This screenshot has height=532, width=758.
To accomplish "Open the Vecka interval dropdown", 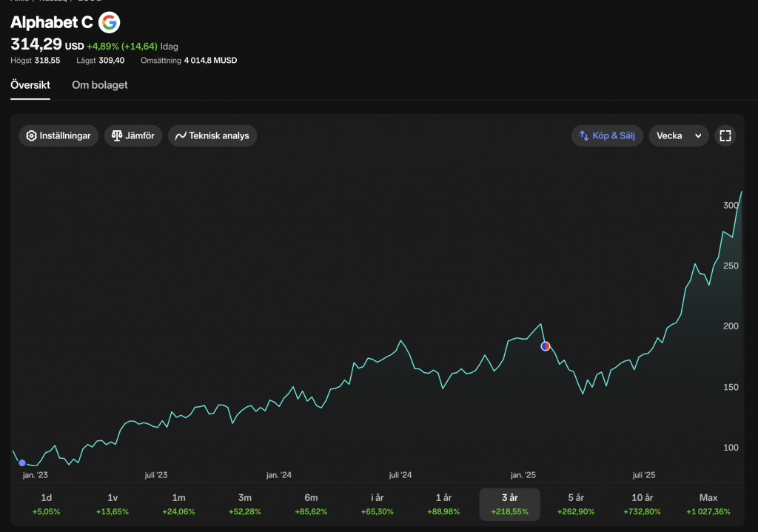I will pos(679,135).
